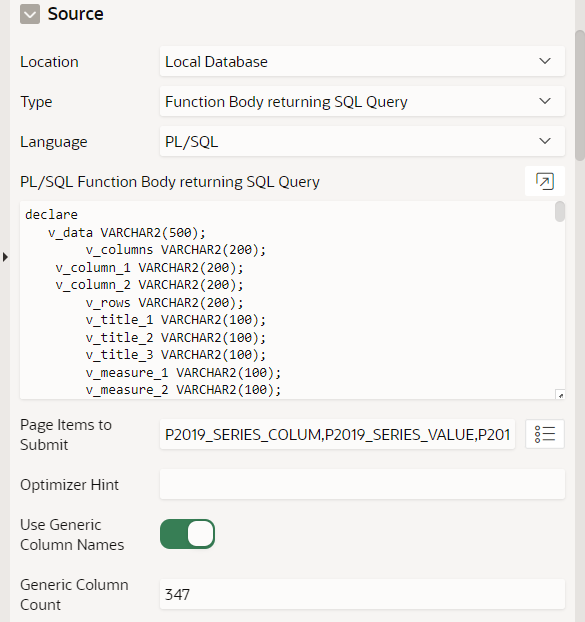The width and height of the screenshot is (585, 622).
Task: Click the Source section heading
Action: pyautogui.click(x=75, y=14)
